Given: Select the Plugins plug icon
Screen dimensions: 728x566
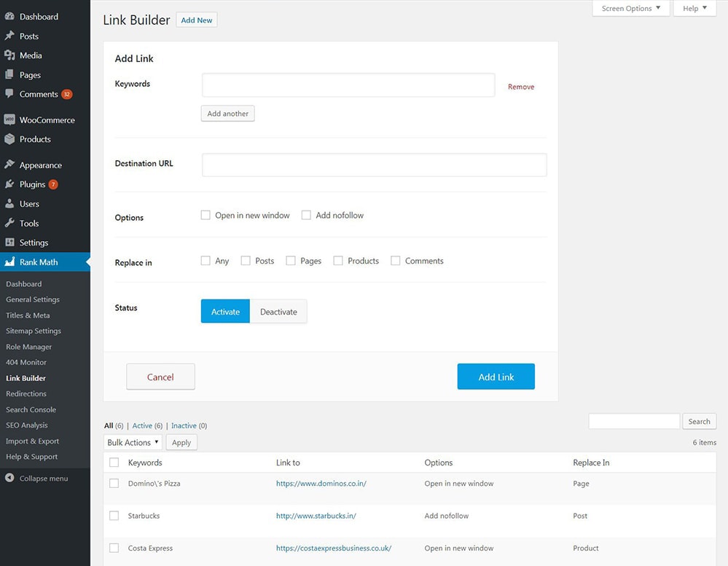Looking at the screenshot, I should coord(9,184).
